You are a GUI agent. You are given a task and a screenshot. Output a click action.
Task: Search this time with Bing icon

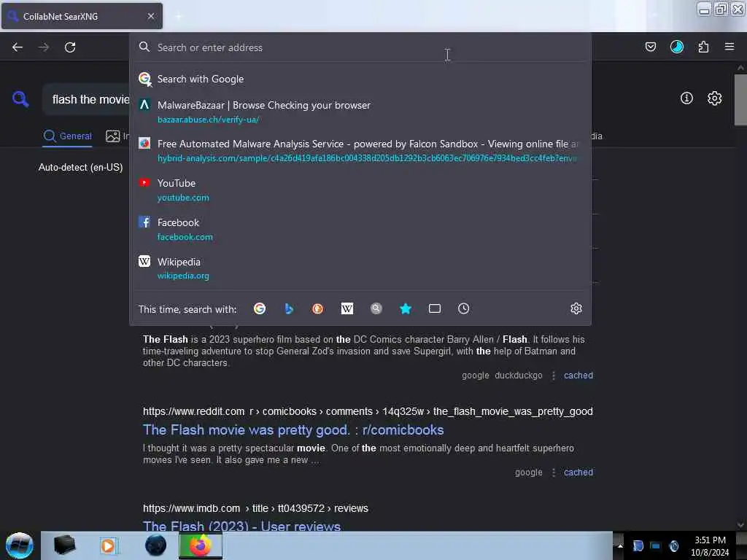[289, 308]
